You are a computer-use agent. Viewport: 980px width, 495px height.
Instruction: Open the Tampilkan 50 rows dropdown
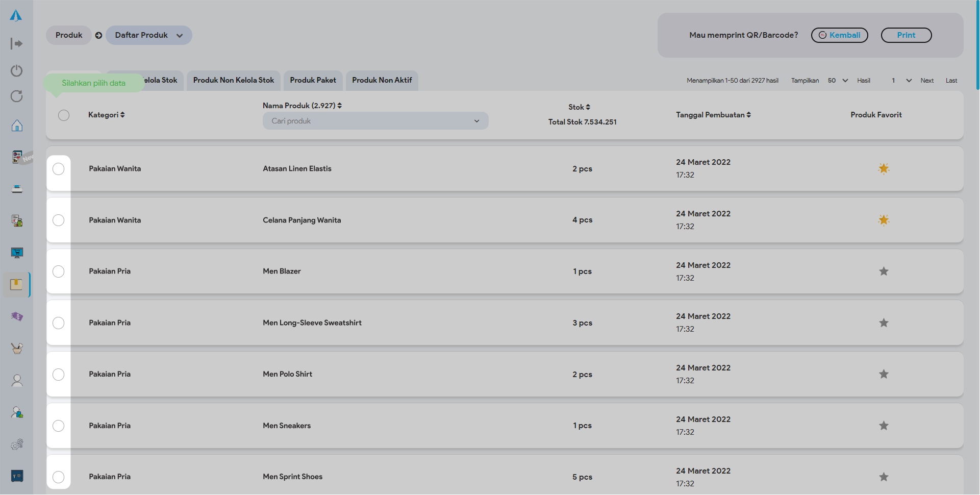(838, 81)
